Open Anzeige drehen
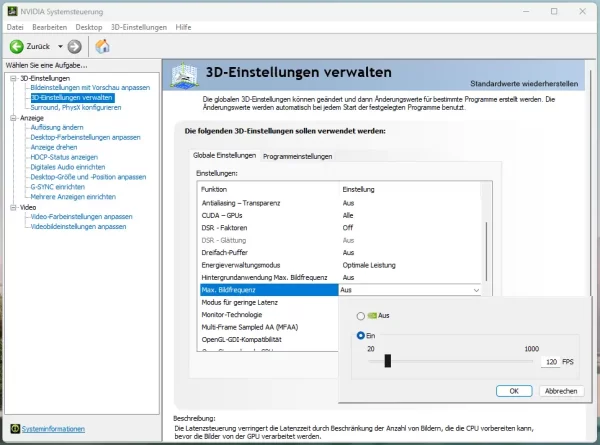The image size is (600, 445). pos(54,147)
